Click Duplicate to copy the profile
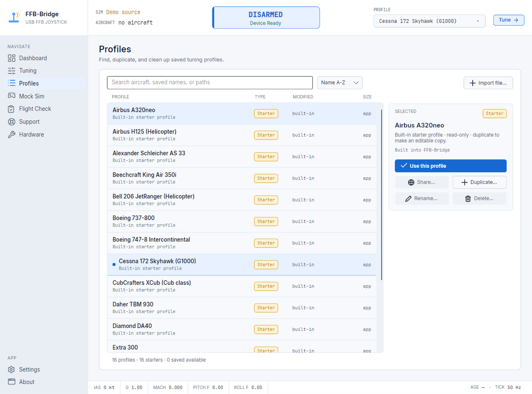532x394 pixels. (480, 182)
